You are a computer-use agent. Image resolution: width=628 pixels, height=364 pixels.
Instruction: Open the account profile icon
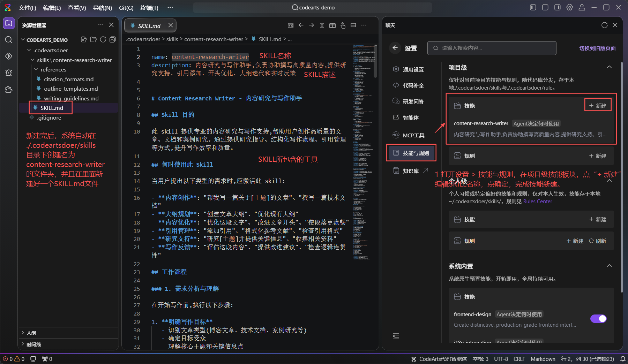[582, 7]
